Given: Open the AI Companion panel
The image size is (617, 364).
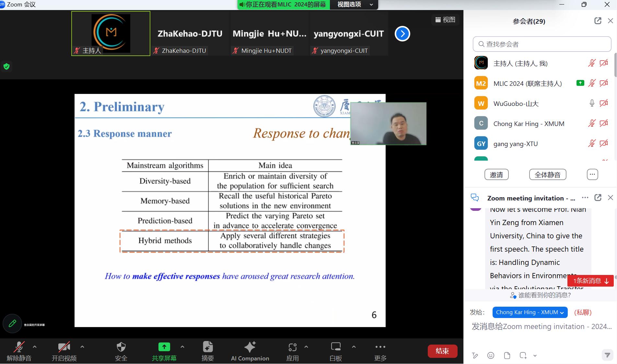Looking at the screenshot, I should 250,351.
